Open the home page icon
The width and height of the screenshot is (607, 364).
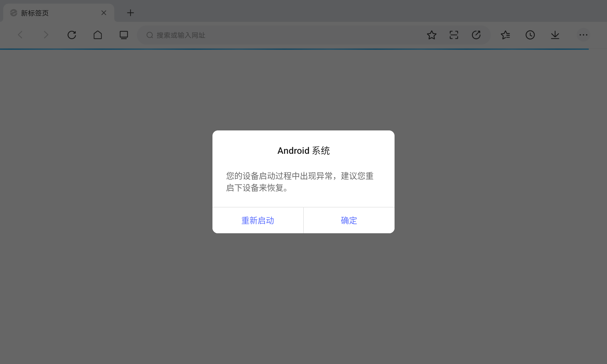pyautogui.click(x=98, y=35)
